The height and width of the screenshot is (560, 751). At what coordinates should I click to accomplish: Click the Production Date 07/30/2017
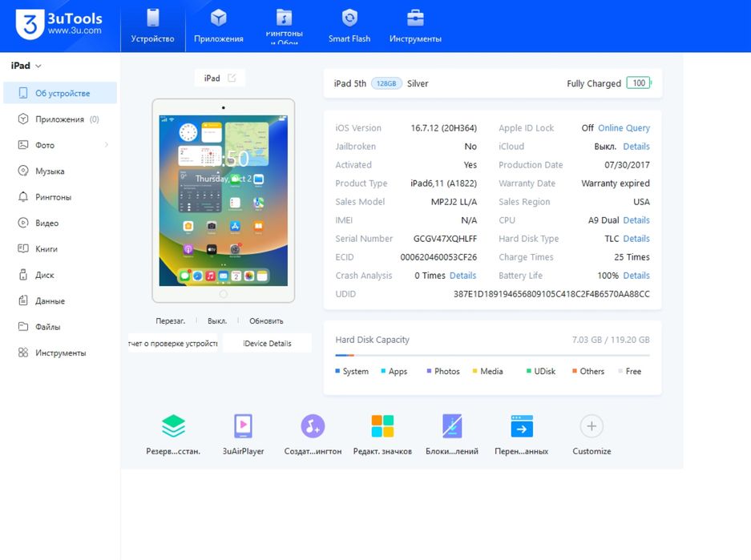[x=627, y=165]
